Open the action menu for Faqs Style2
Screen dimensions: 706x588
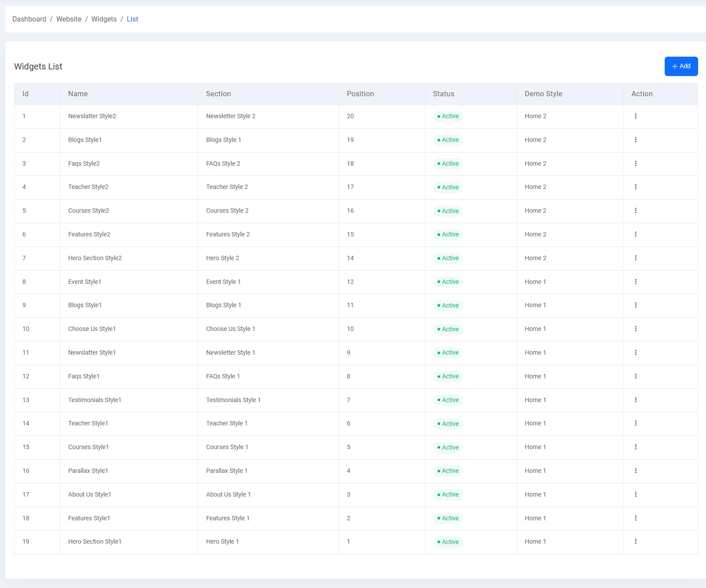(x=636, y=163)
